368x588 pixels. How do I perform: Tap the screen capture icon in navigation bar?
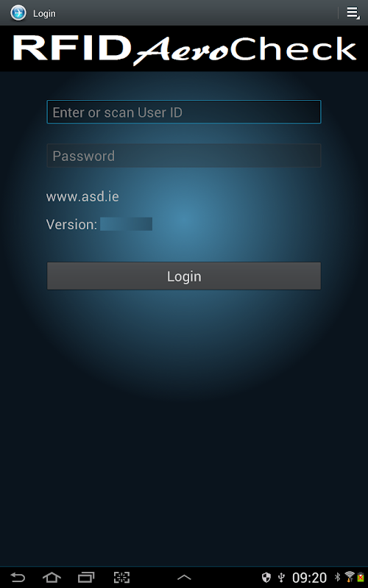click(121, 577)
